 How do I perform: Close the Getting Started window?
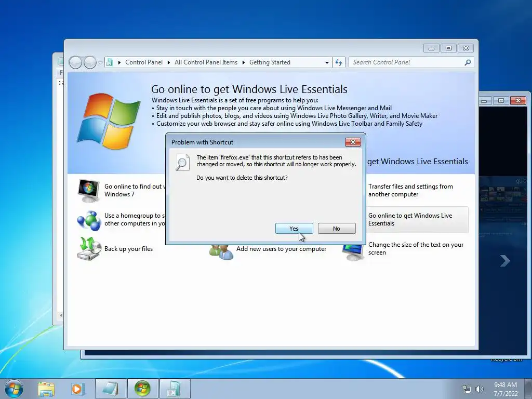pyautogui.click(x=465, y=48)
